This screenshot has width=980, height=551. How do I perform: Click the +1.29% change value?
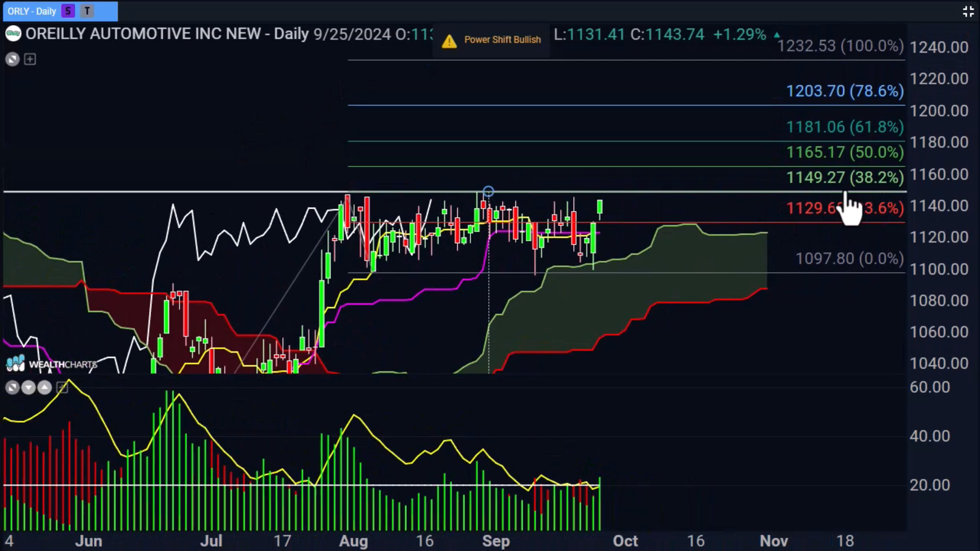coord(740,35)
